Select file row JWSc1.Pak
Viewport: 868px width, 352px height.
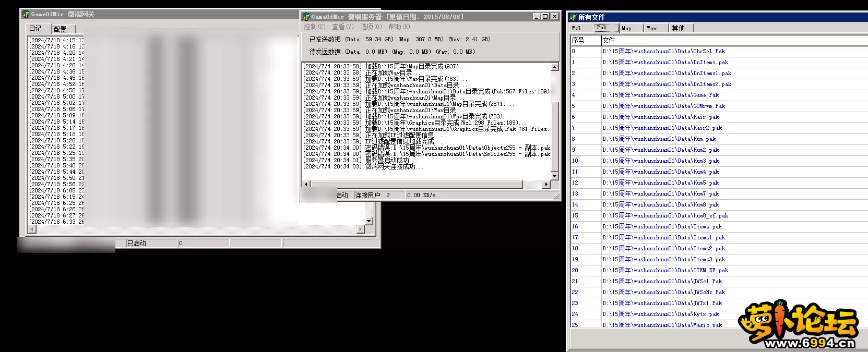point(719,281)
